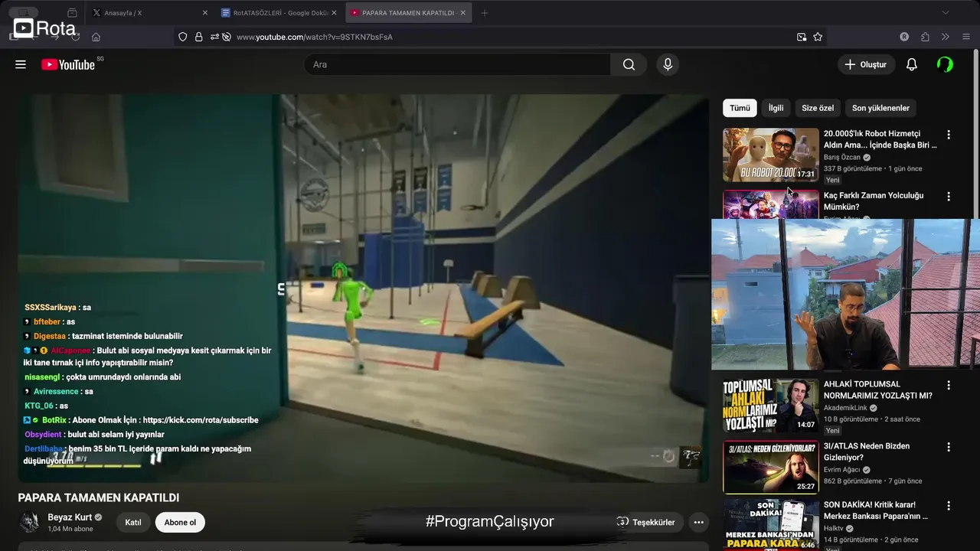Close the PAPARA TAMAMEN KAPATILDI tab
The image size is (980, 551).
point(462,13)
